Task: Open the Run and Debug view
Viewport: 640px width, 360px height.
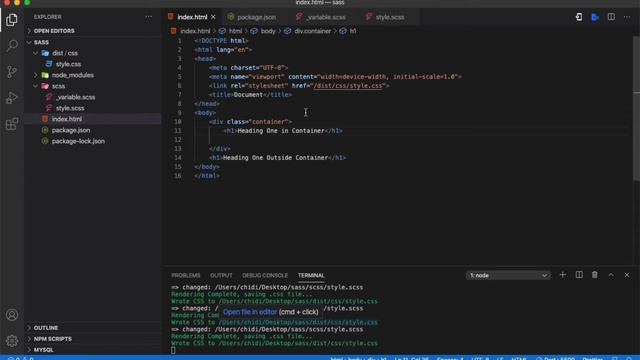Action: point(12,98)
